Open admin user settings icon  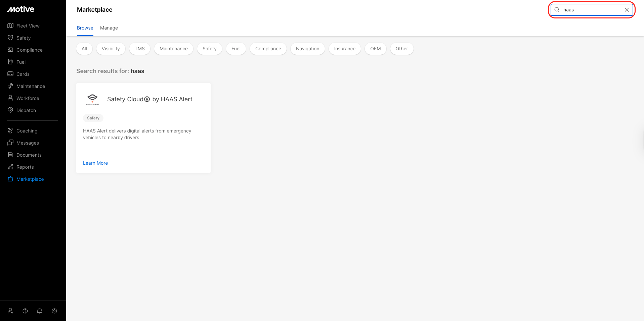[11, 311]
